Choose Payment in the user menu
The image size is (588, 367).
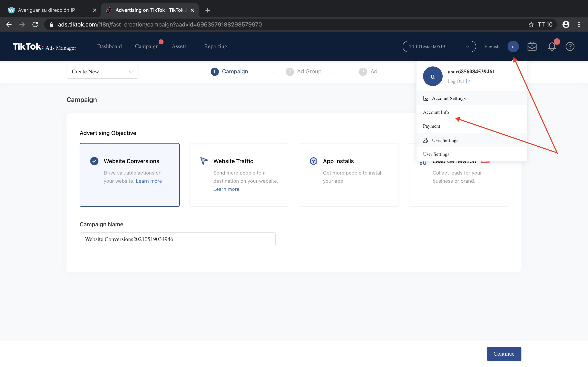point(431,126)
